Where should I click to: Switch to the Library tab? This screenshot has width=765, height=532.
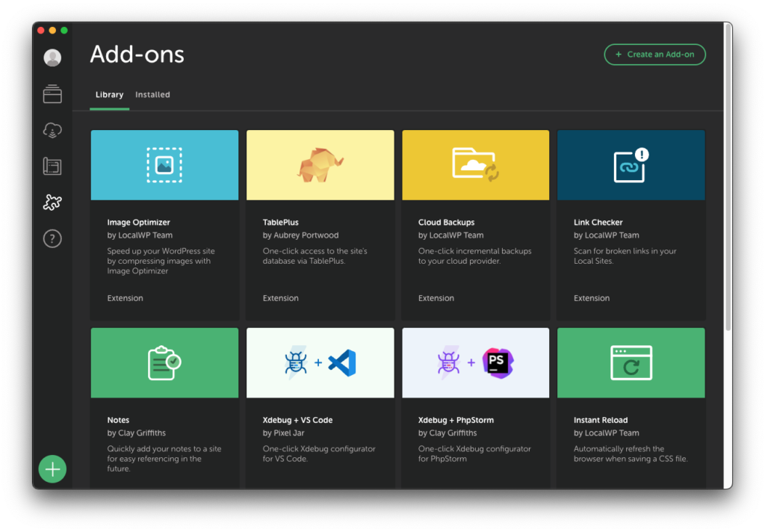pyautogui.click(x=109, y=95)
